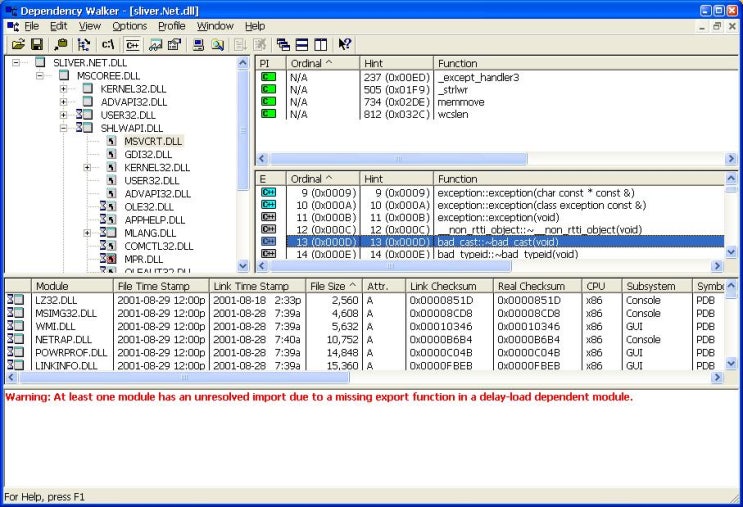Open the Options menu
743x507 pixels.
[x=129, y=26]
